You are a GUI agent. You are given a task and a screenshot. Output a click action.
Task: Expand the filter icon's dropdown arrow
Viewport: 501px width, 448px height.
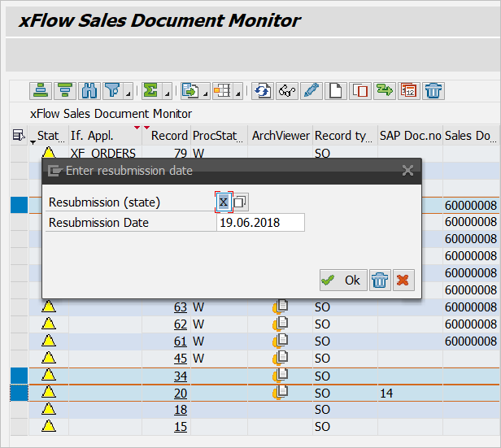click(x=129, y=93)
